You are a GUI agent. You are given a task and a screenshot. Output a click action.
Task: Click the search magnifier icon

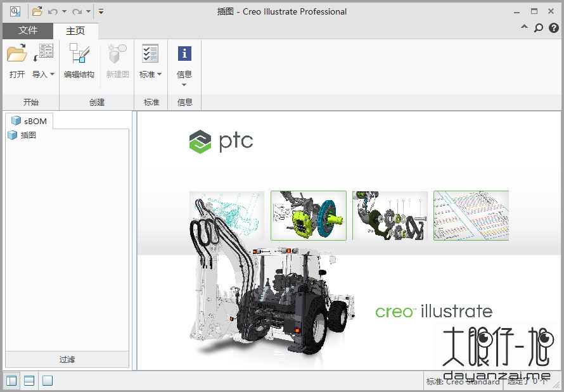click(539, 28)
